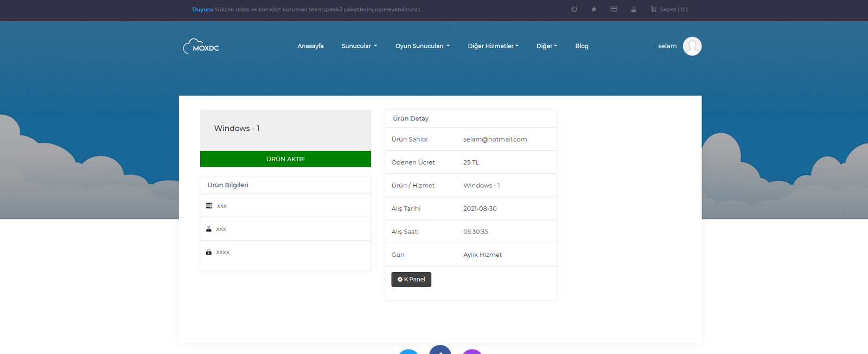
Task: Click the green ÜRÜN AKTİF status bar
Action: coord(285,159)
